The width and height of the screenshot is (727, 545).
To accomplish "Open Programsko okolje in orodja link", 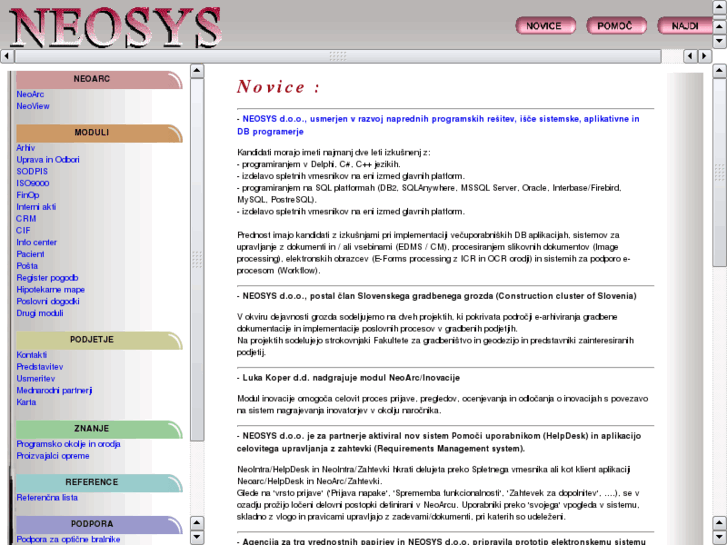I will [x=69, y=444].
